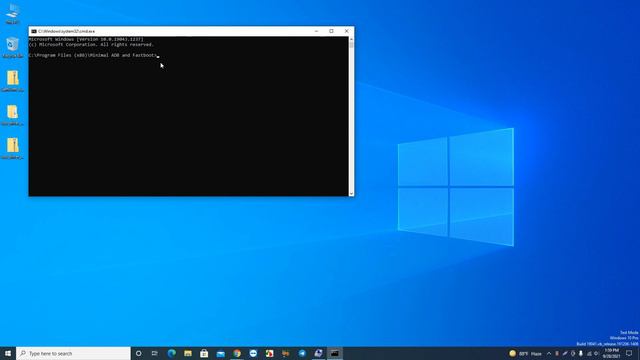Open File Explorer from the taskbar

pos(188,353)
